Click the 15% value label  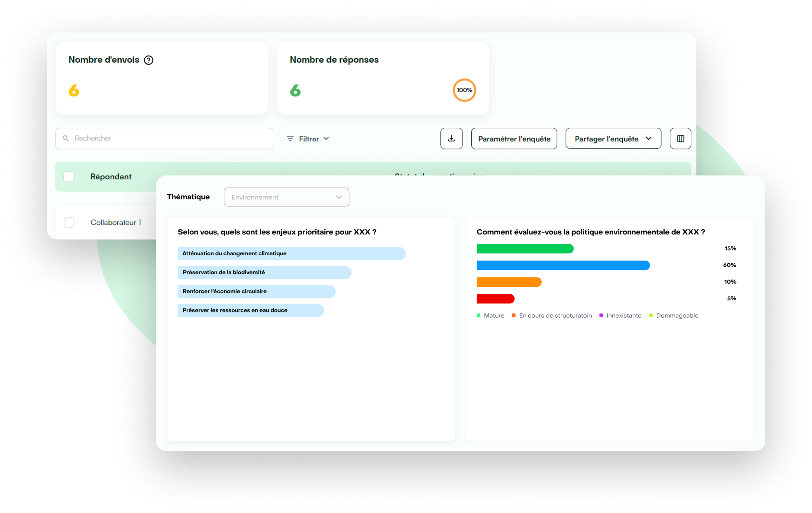tap(731, 249)
